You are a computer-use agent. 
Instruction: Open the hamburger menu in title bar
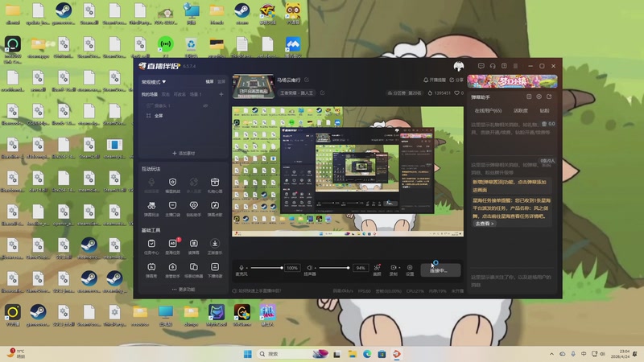(x=515, y=66)
